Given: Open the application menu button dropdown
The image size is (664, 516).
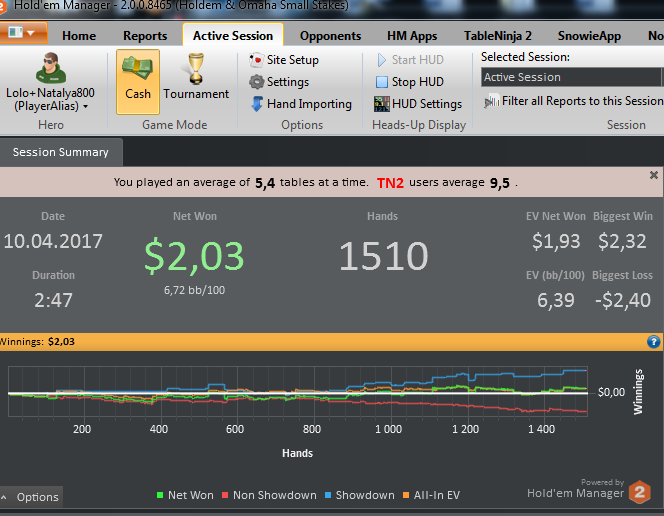Looking at the screenshot, I should point(23,33).
